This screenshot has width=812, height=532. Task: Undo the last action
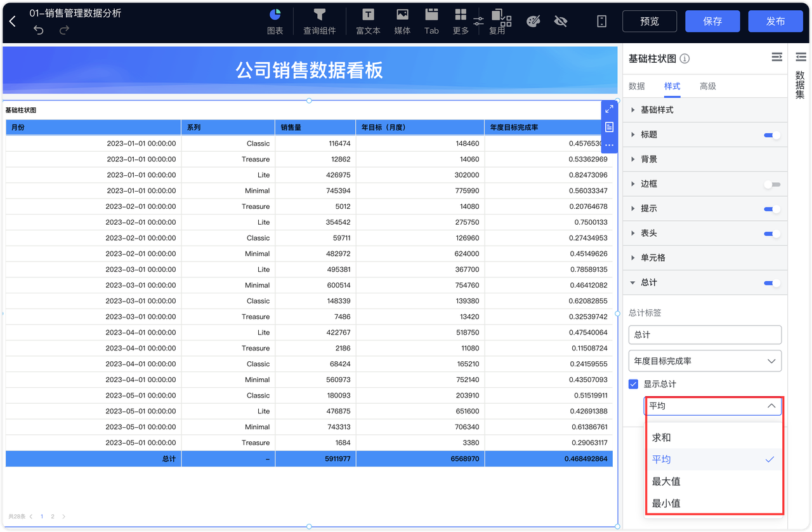[x=39, y=30]
